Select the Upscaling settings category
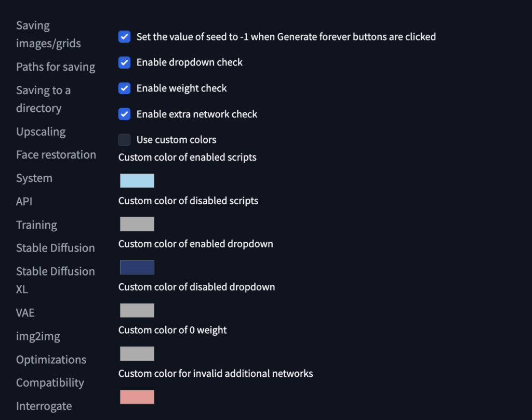The height and width of the screenshot is (420, 532). pos(41,132)
